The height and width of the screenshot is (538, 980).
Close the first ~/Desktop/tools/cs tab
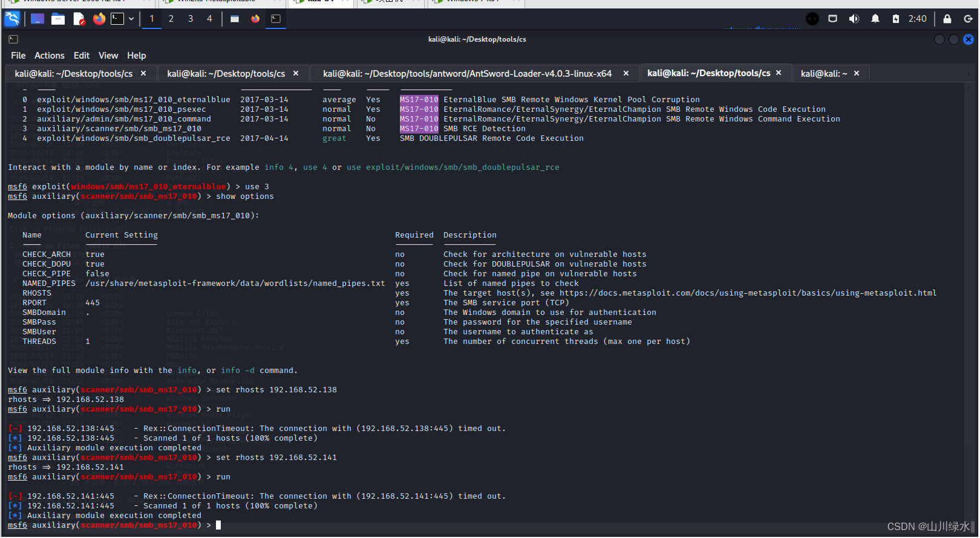(x=143, y=74)
